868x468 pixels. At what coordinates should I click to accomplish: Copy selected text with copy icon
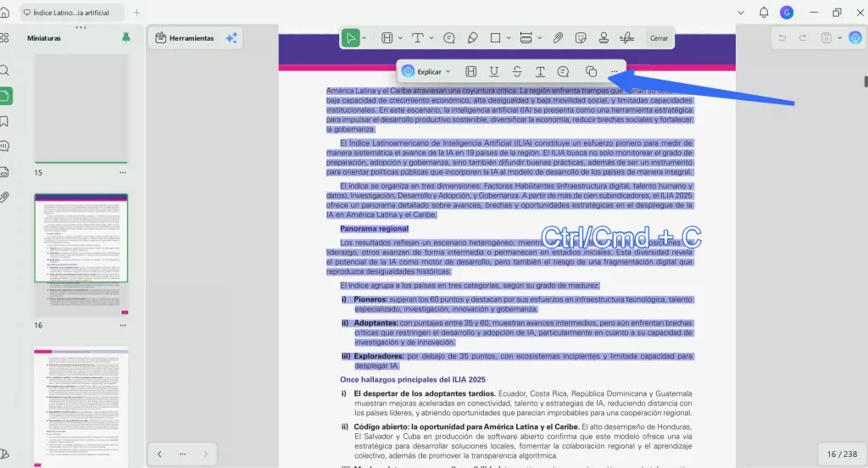[591, 71]
